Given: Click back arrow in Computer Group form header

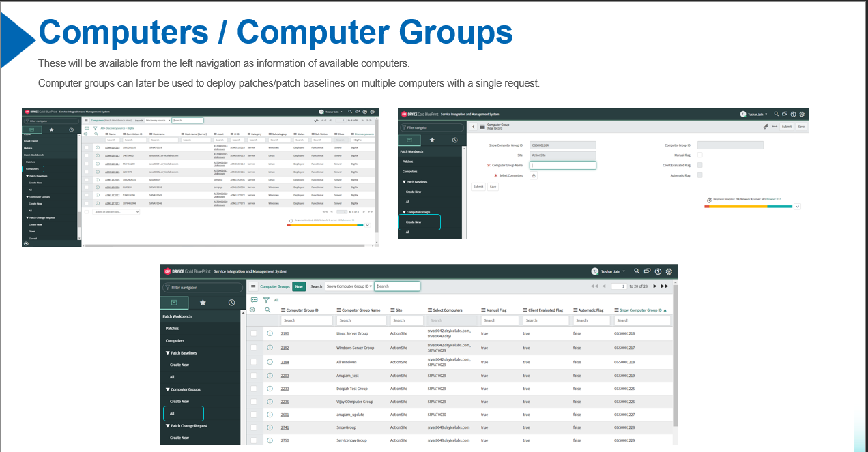Looking at the screenshot, I should click(x=474, y=126).
